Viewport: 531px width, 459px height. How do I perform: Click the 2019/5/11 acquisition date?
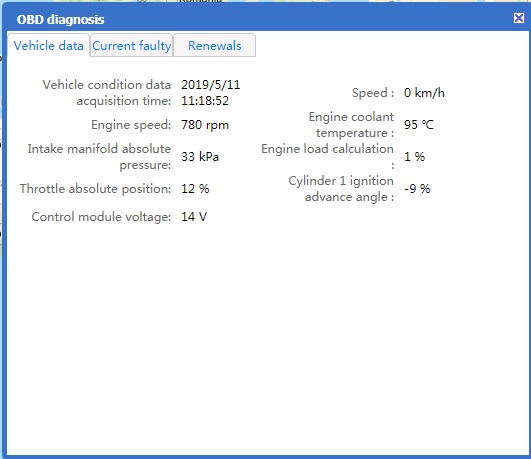(211, 85)
